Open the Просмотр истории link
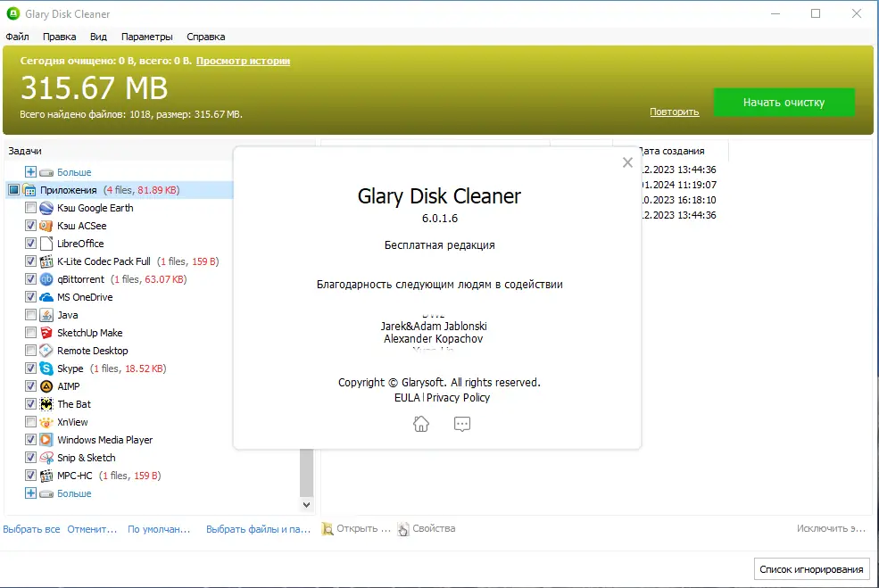 pos(243,61)
